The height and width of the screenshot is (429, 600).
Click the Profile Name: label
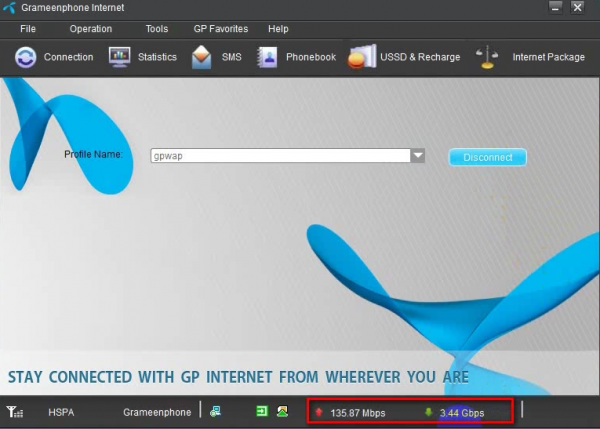point(93,154)
